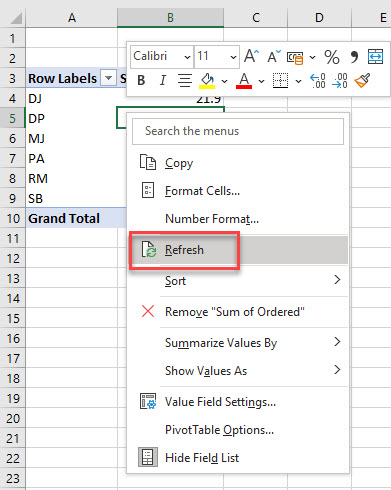This screenshot has height=490, width=391.
Task: Select Number Format in context menu
Action: point(238,219)
